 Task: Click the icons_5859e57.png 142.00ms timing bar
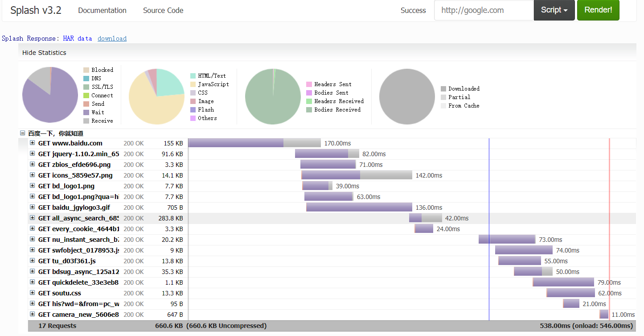357,175
